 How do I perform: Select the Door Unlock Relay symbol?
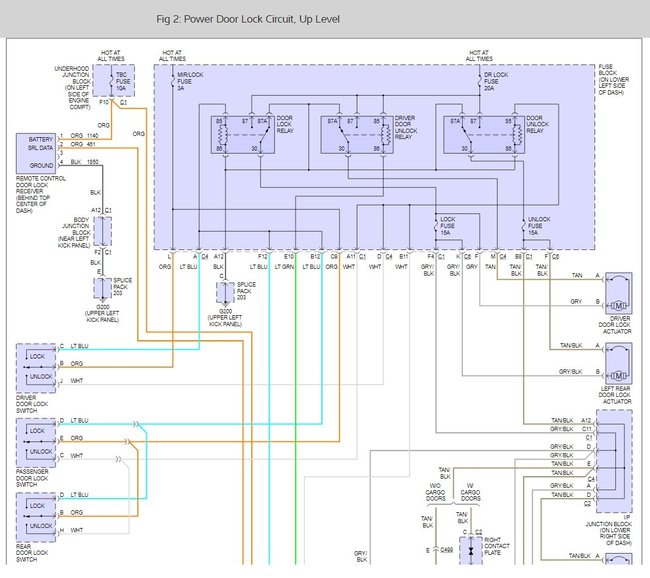484,135
